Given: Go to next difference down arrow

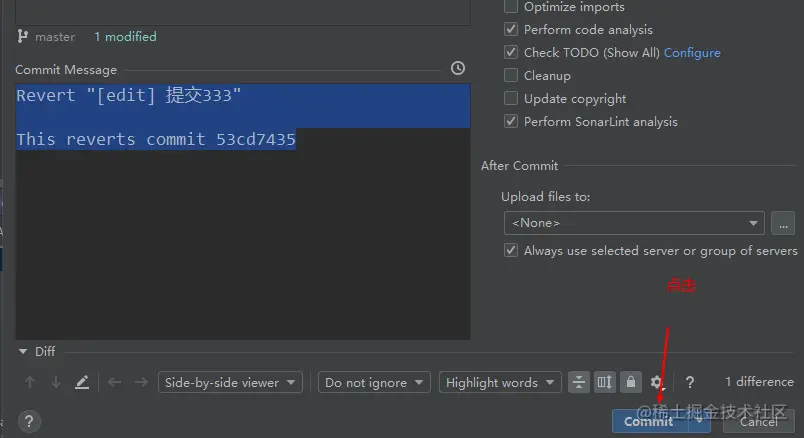Looking at the screenshot, I should tap(56, 382).
